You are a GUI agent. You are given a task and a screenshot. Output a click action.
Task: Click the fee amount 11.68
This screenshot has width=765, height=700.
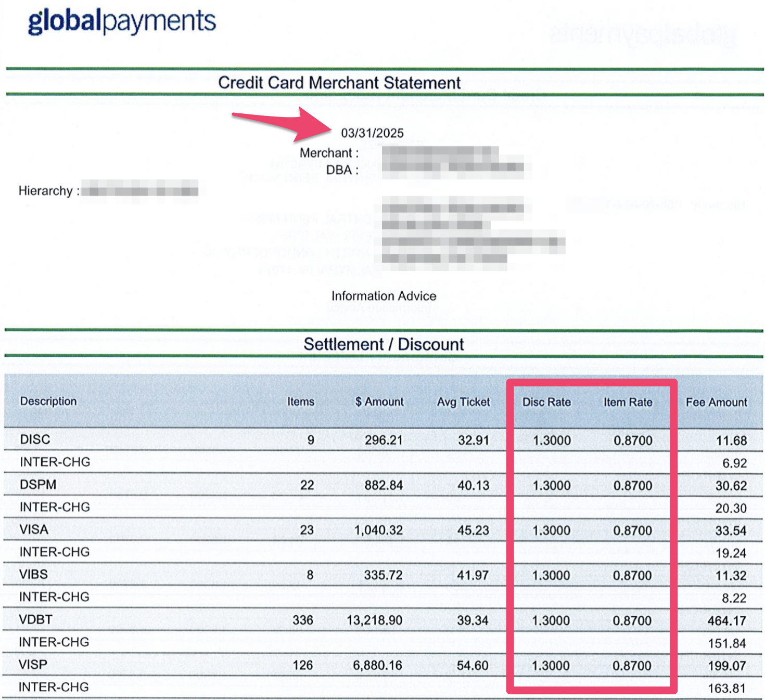pos(731,441)
